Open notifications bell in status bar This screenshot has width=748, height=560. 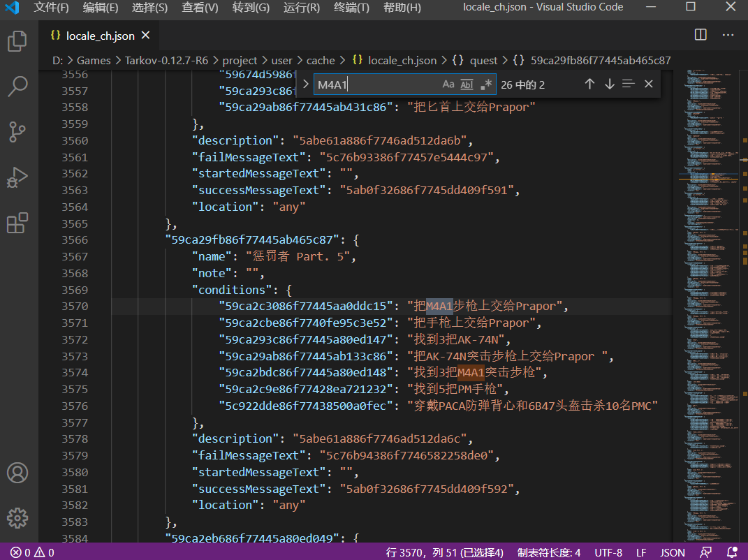(x=732, y=552)
